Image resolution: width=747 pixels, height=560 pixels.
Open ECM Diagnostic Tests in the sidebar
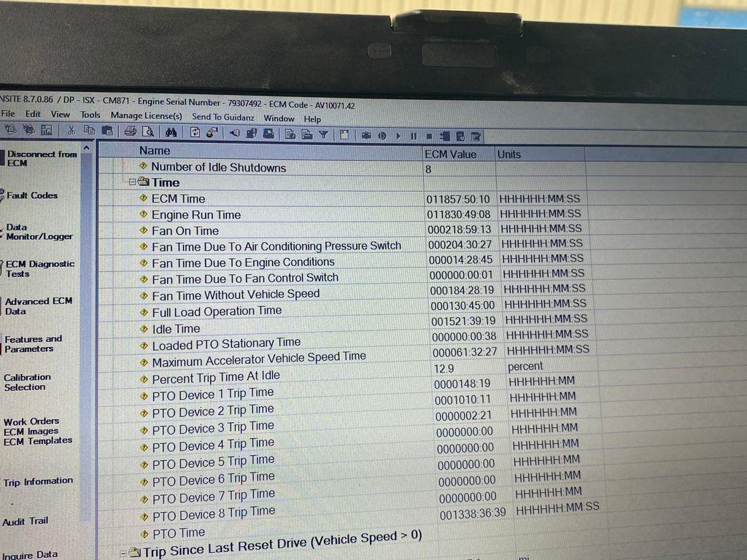tap(39, 268)
